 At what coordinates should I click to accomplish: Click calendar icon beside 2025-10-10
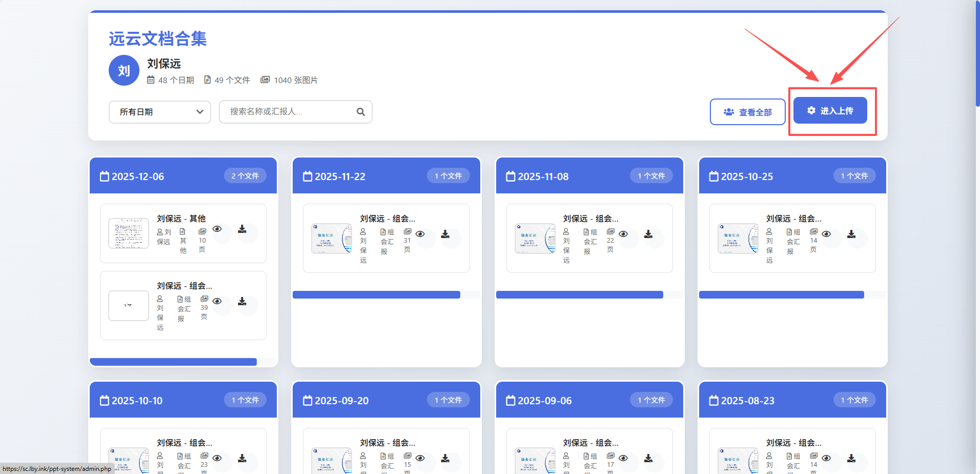click(105, 401)
